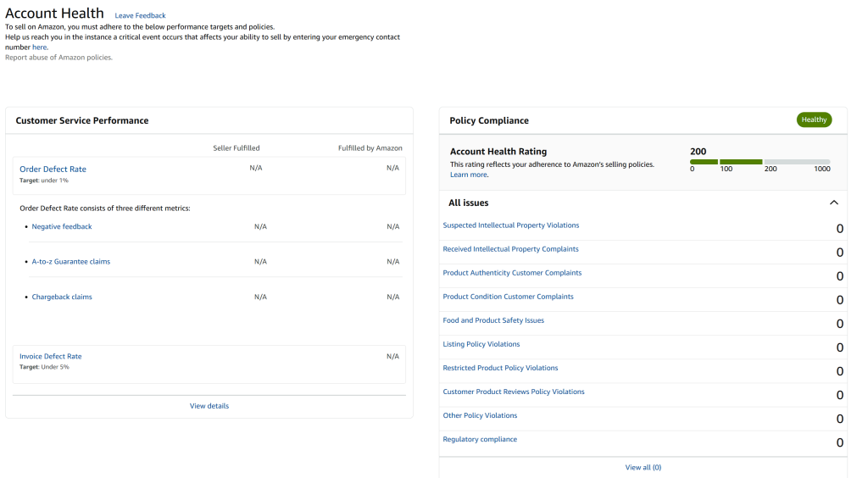Click 'Target: Under 5%' text

coord(44,367)
